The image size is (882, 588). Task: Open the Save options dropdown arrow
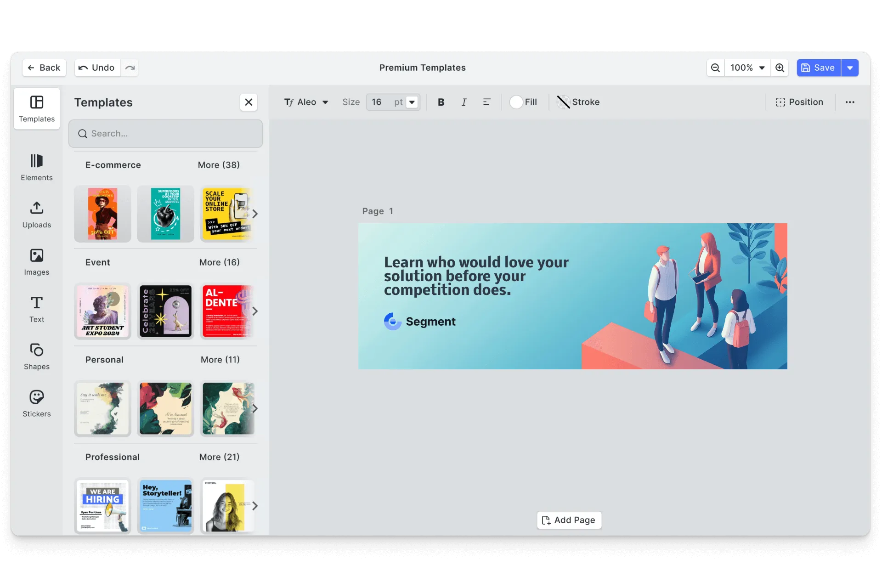coord(850,68)
